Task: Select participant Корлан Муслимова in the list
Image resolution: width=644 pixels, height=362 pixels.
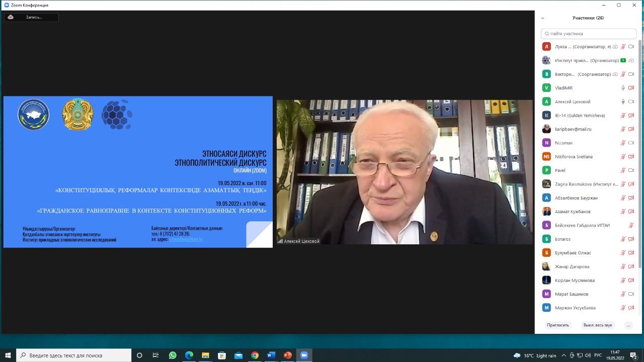Action: coord(575,281)
